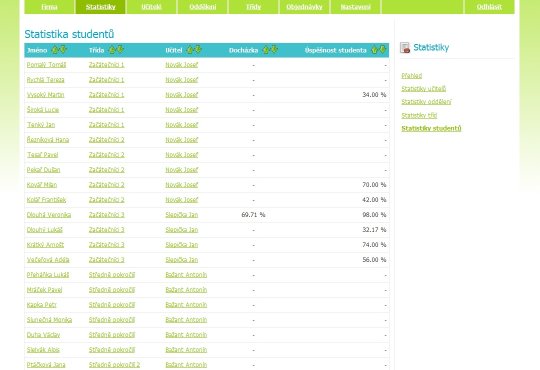Open student Vysoký Martin
Image resolution: width=540 pixels, height=370 pixels.
pyautogui.click(x=45, y=95)
